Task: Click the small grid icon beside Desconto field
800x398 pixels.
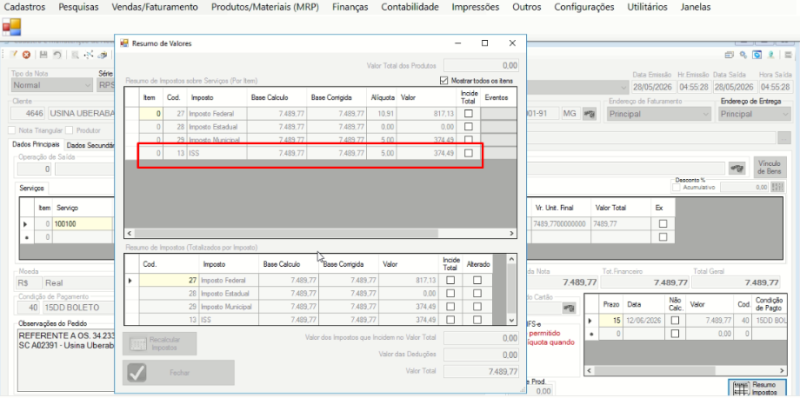Action: coord(777,187)
